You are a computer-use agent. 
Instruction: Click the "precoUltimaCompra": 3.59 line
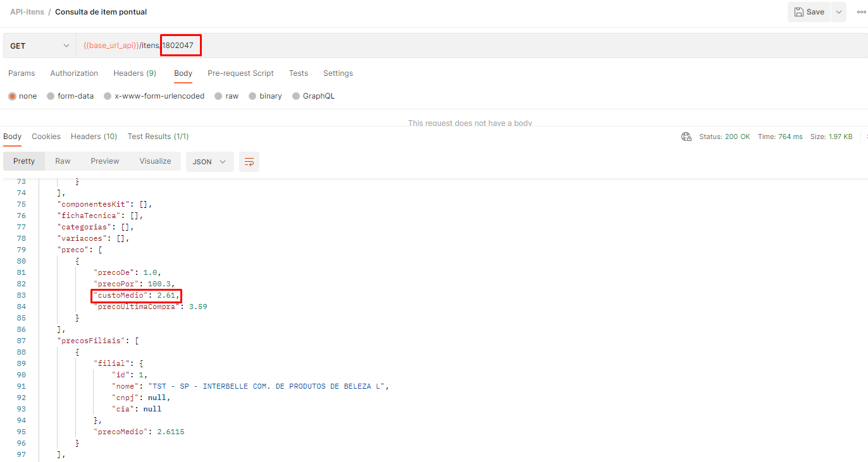[151, 307]
